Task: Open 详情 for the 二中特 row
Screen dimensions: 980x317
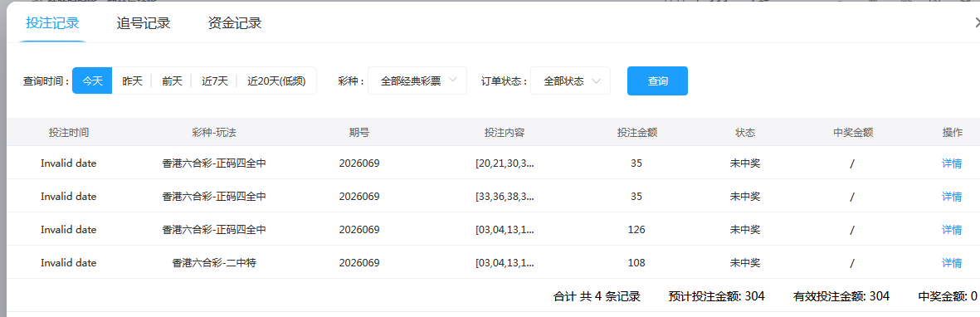Action: (x=952, y=262)
